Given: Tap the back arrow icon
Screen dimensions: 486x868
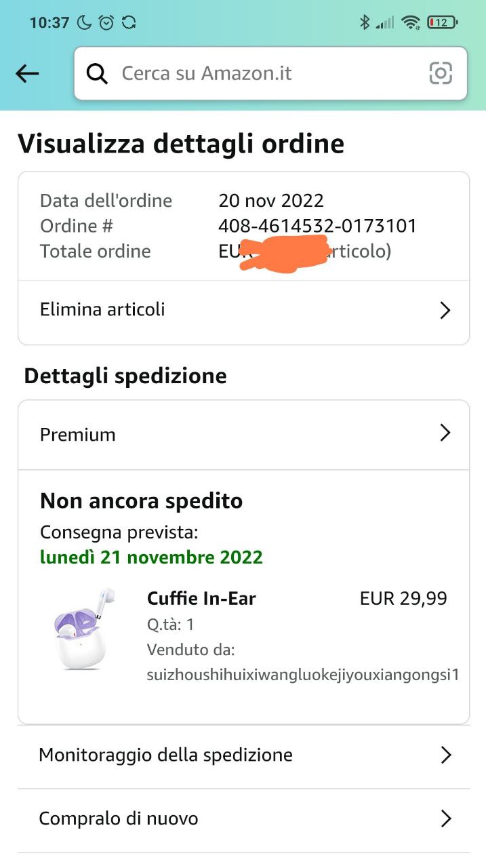Looking at the screenshot, I should coord(27,73).
